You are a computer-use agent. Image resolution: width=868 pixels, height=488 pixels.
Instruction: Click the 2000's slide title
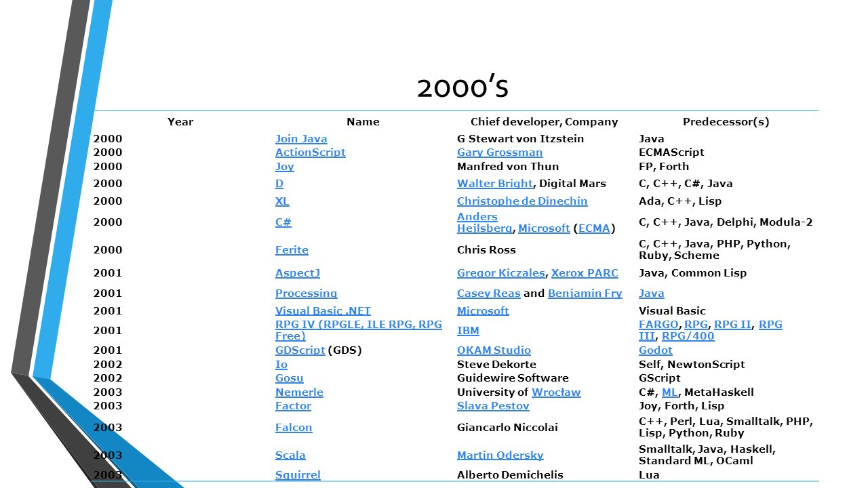tap(462, 87)
